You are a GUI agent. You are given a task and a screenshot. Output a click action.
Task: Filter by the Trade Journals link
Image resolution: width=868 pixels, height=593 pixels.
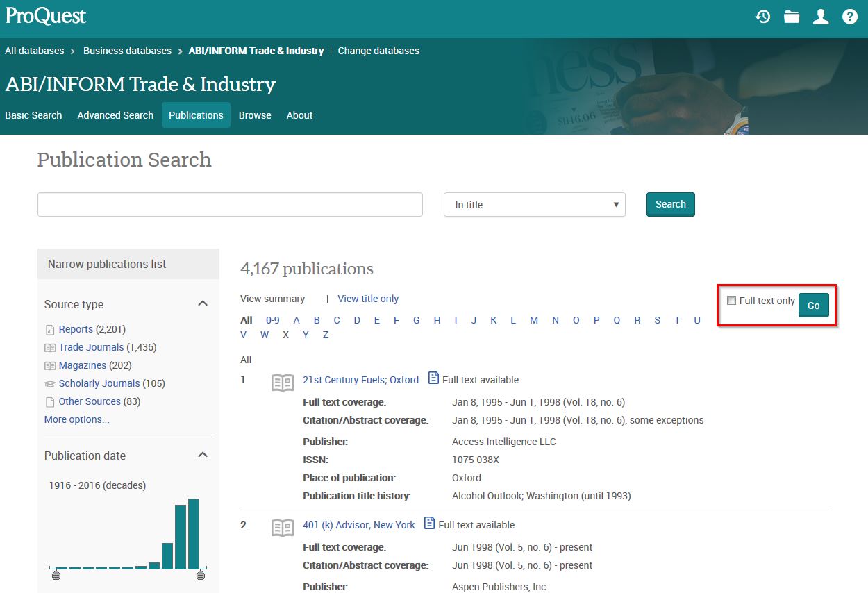tap(91, 347)
